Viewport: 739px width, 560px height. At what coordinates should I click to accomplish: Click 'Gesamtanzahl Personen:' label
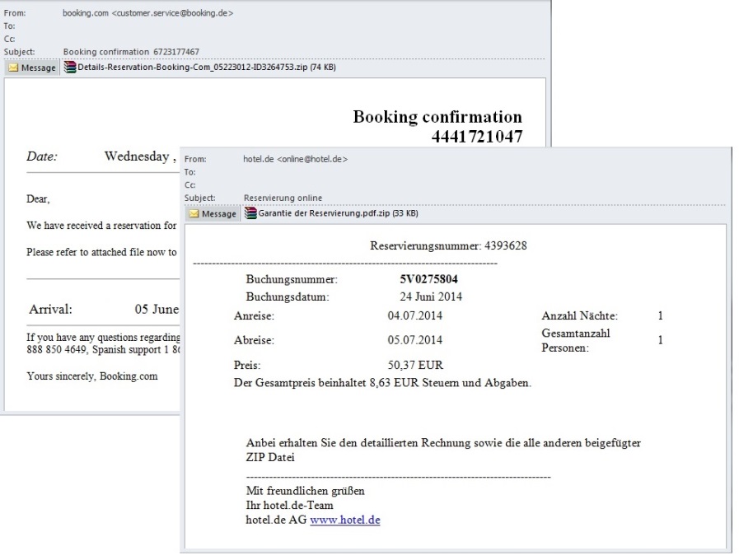tap(575, 340)
